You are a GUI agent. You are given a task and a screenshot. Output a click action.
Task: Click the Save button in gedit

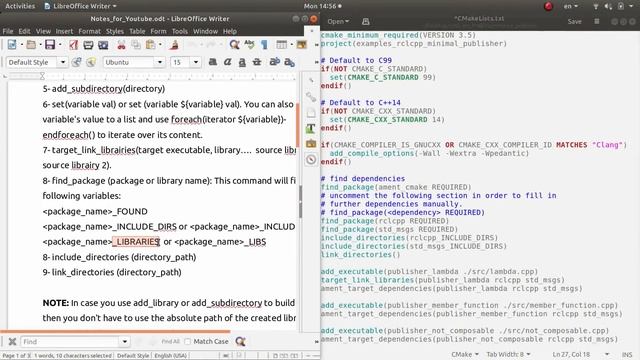574,21
